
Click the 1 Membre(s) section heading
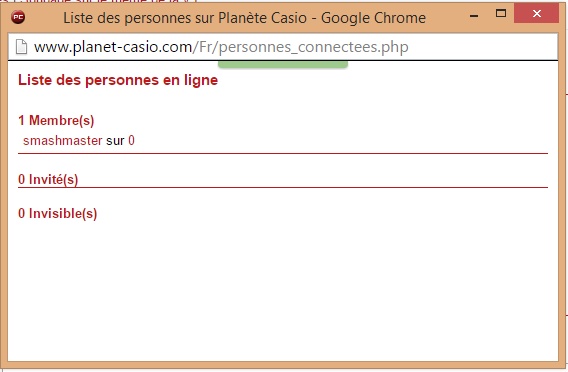[56, 120]
